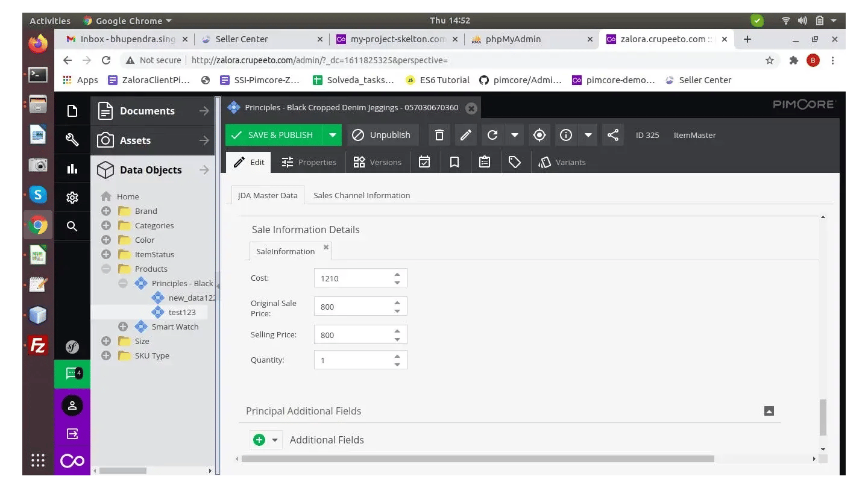Click the locate-in-tree target icon
The image size is (868, 488).
[x=539, y=135]
